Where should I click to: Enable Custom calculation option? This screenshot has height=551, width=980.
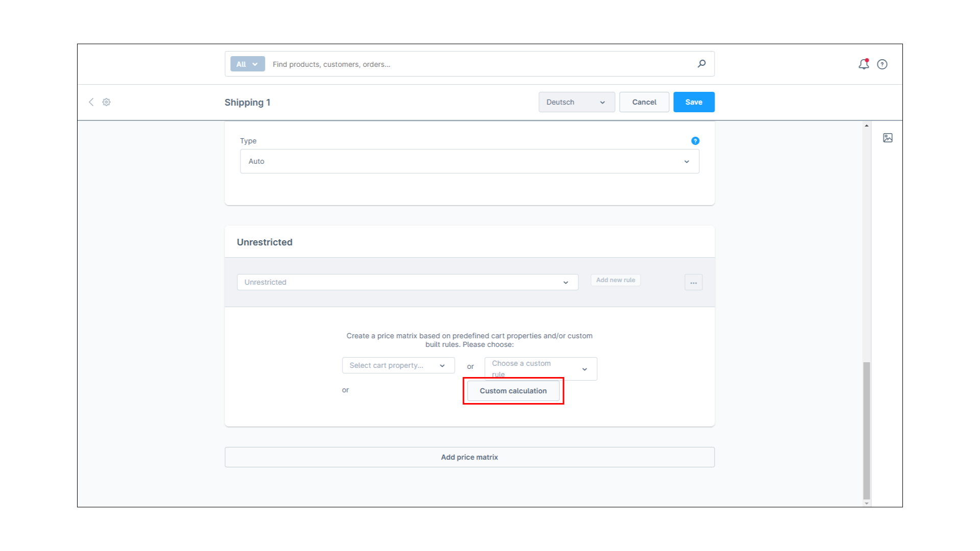pyautogui.click(x=513, y=391)
